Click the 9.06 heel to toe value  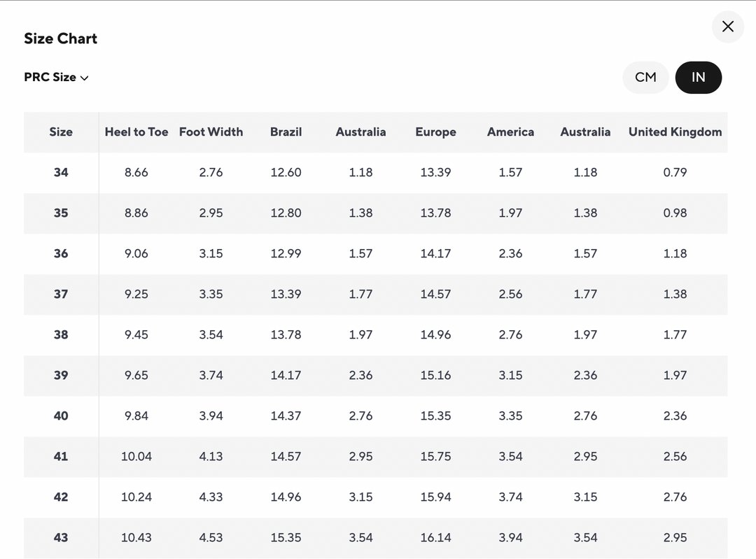(x=136, y=253)
